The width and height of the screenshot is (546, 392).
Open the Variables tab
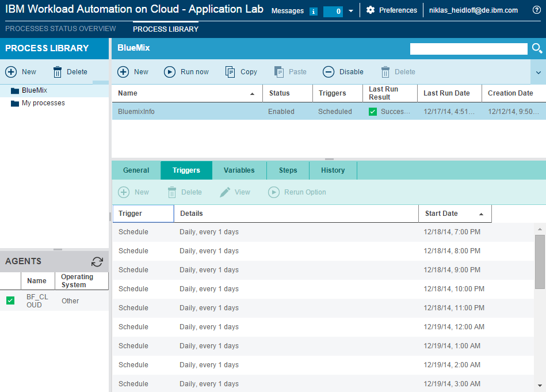point(239,170)
